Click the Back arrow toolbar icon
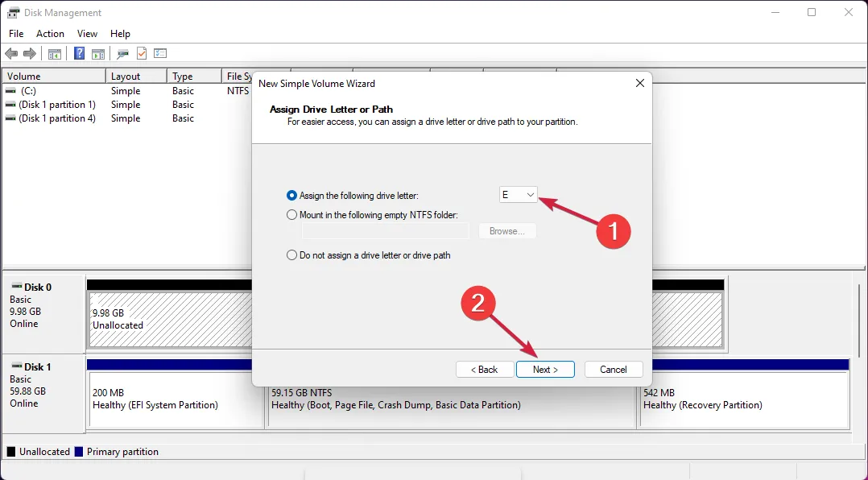Image resolution: width=868 pixels, height=480 pixels. 11,54
